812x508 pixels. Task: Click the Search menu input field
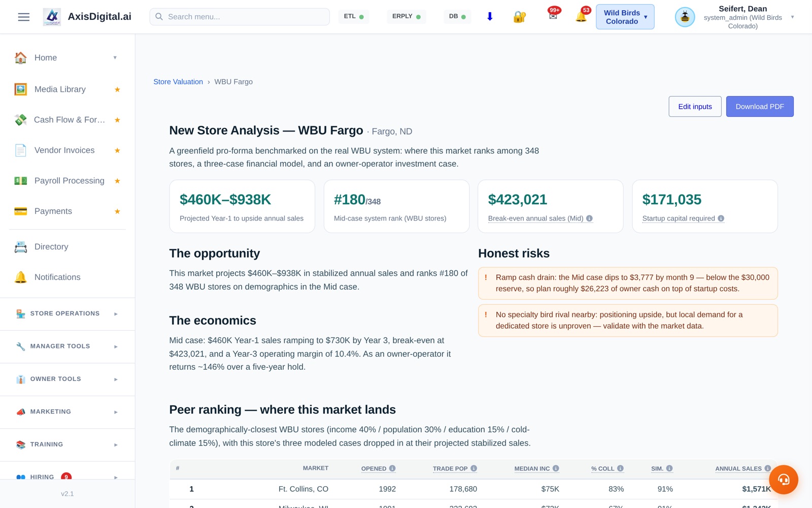tap(240, 17)
